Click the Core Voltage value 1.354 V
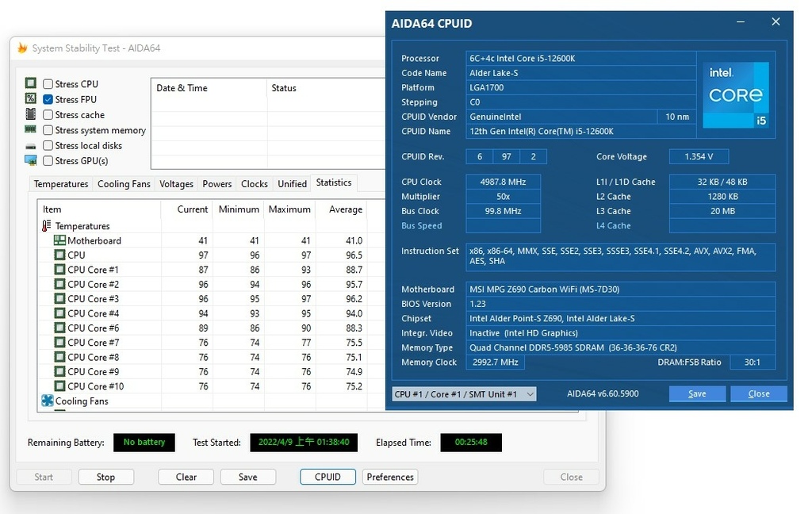The image size is (812, 514). (x=699, y=156)
